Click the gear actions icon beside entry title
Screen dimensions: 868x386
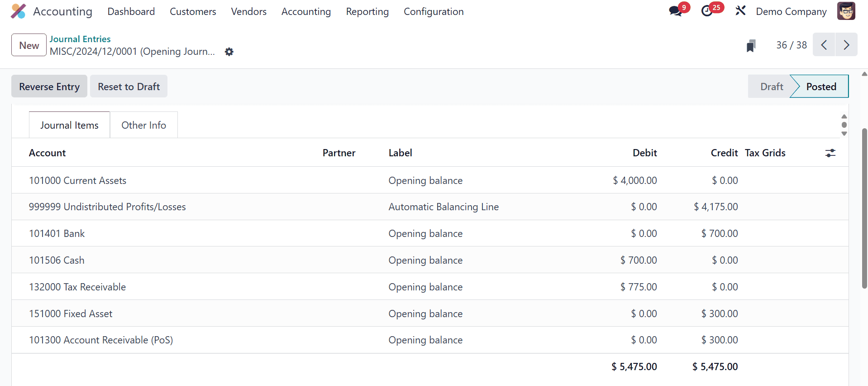tap(229, 52)
